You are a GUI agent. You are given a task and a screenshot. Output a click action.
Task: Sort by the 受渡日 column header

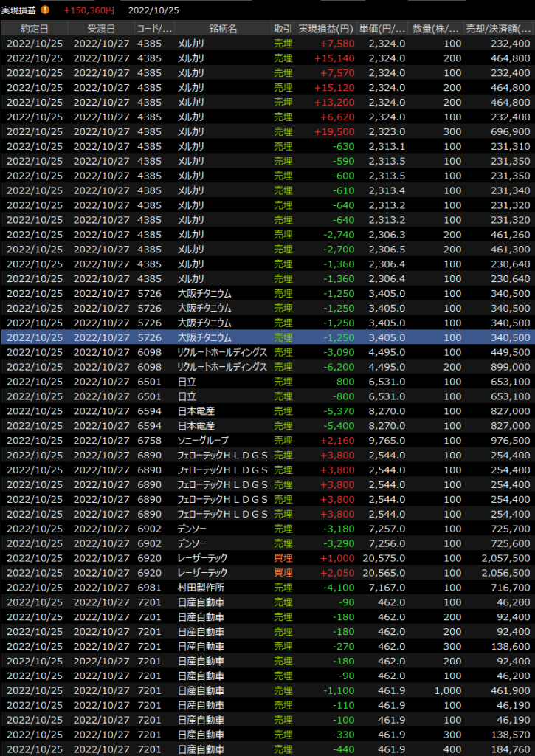101,28
